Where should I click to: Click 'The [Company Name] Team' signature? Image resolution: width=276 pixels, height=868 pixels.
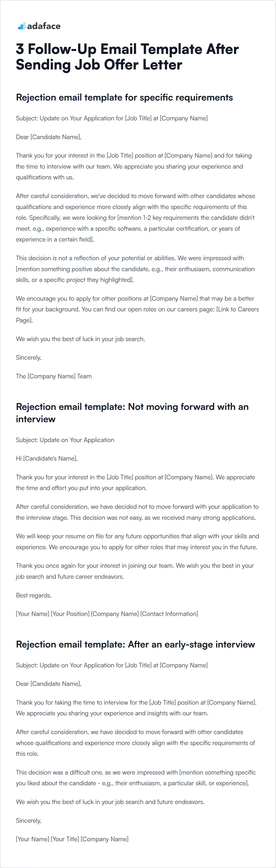tap(54, 376)
